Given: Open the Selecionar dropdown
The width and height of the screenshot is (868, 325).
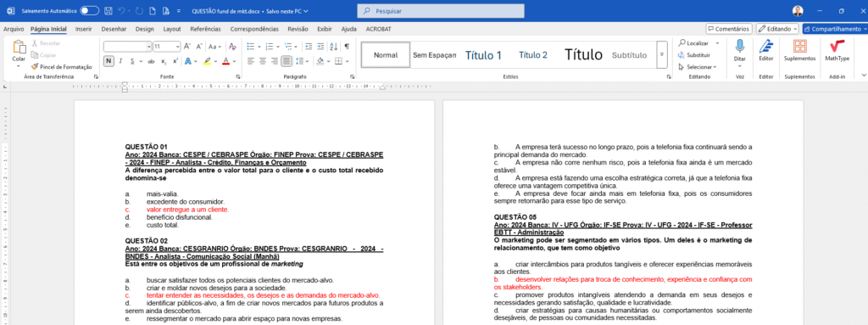Looking at the screenshot, I should [x=697, y=66].
